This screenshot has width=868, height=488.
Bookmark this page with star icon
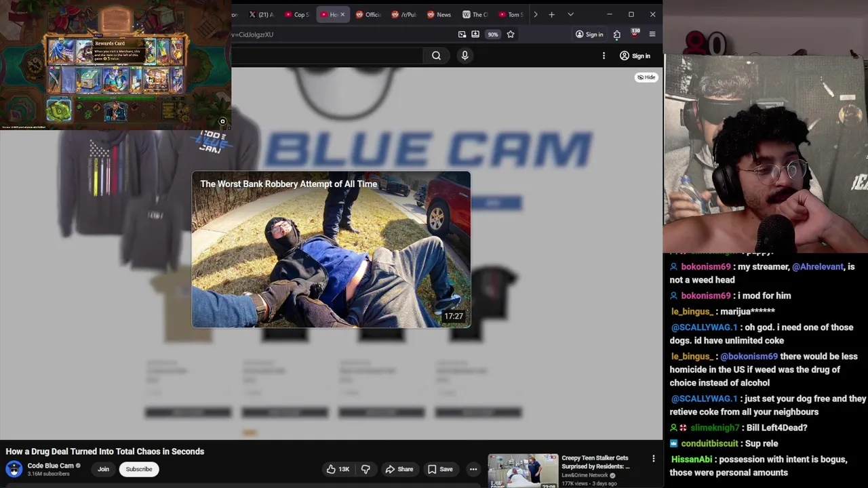click(511, 35)
